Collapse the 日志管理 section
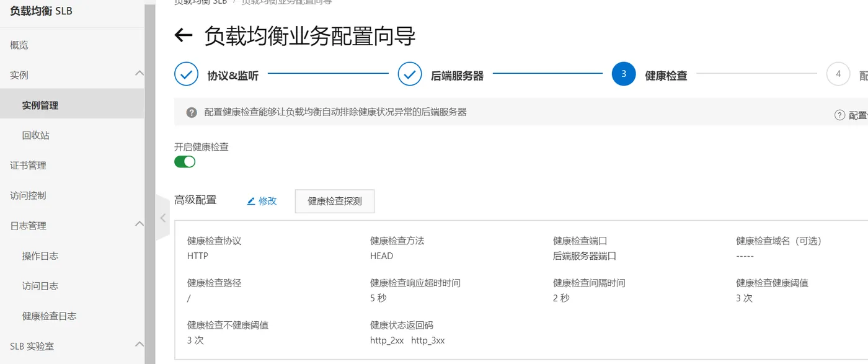 [139, 225]
